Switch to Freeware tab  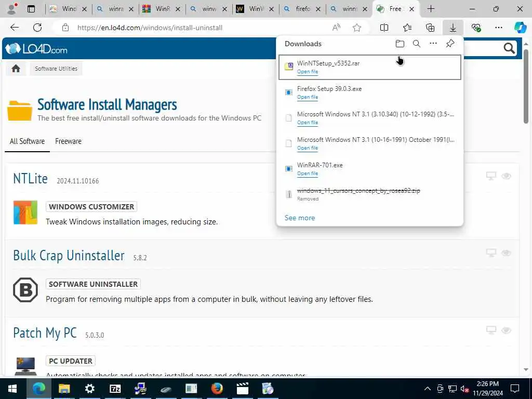coord(68,141)
